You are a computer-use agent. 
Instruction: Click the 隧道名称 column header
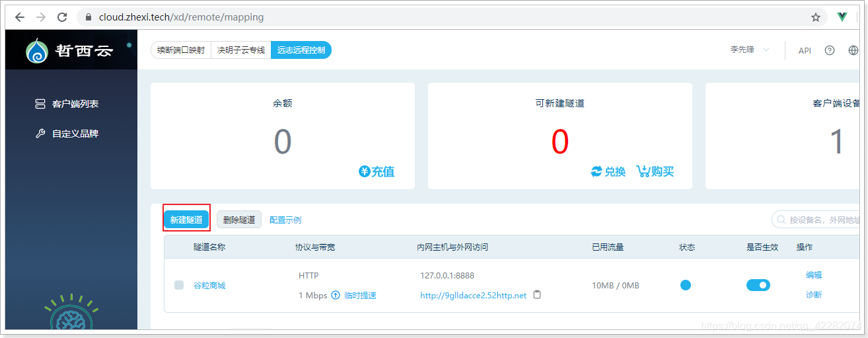point(209,247)
